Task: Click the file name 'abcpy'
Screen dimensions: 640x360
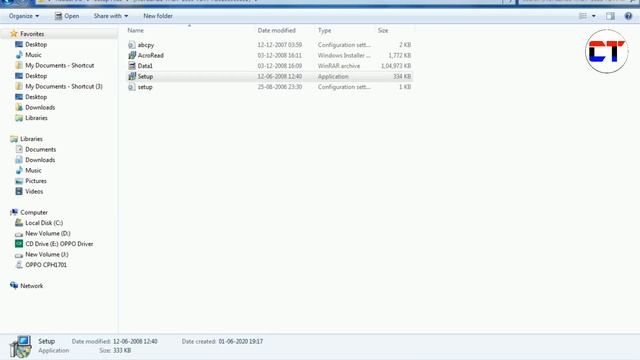Action: (x=146, y=45)
